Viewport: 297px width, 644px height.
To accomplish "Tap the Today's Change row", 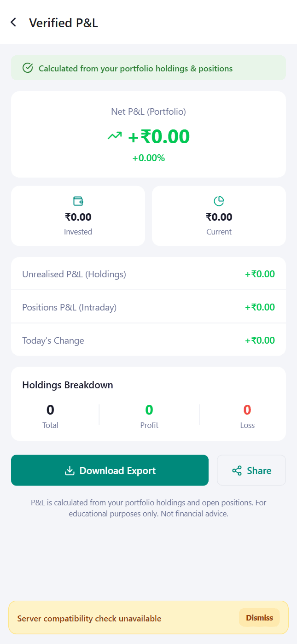I will tap(148, 340).
